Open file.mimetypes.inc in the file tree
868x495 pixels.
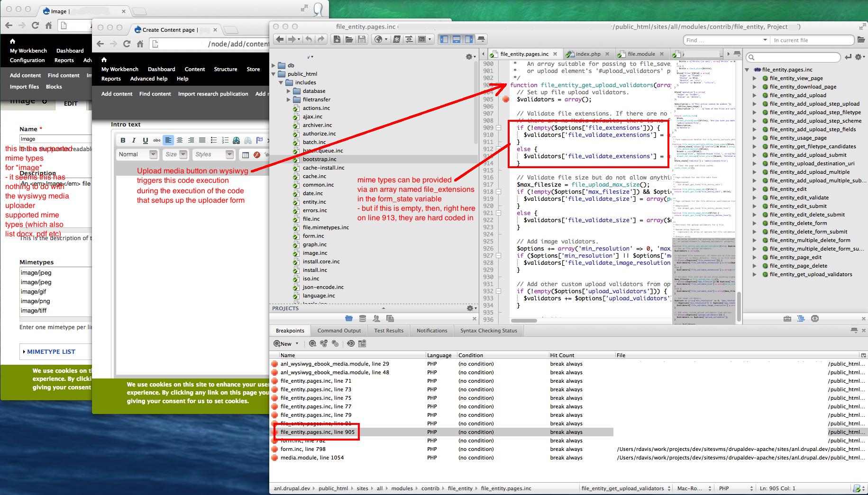326,227
